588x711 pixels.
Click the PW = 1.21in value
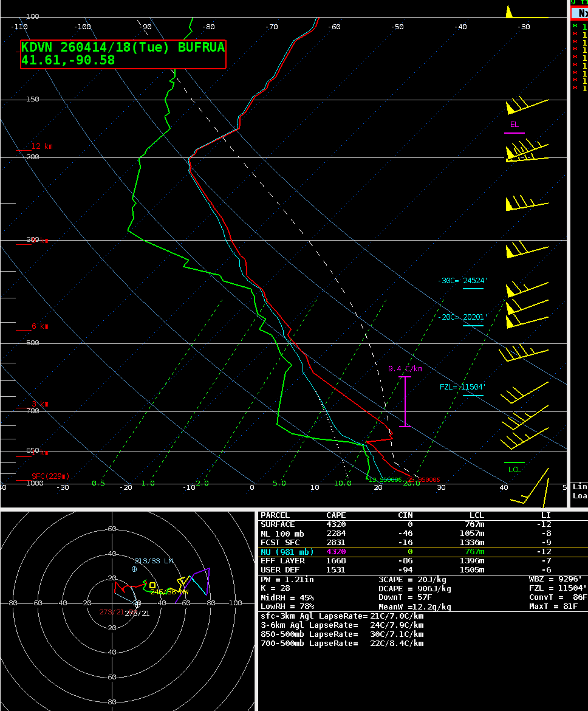tap(287, 580)
